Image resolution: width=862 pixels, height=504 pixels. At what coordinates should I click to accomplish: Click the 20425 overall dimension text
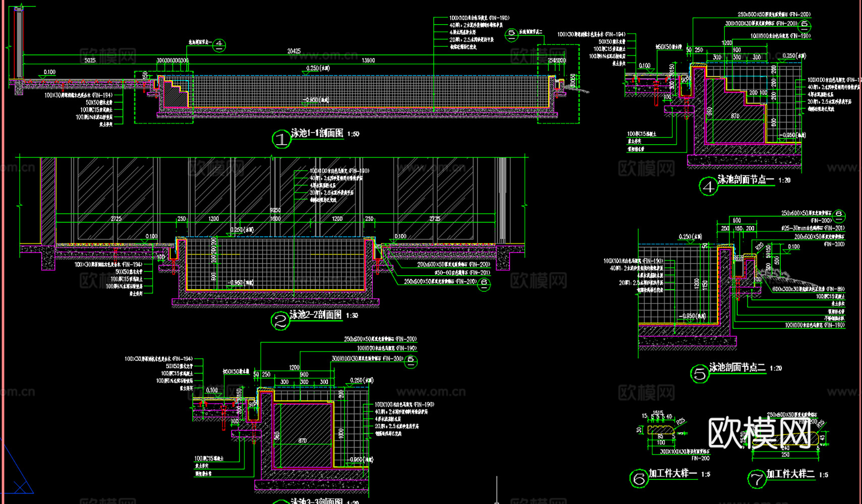(294, 51)
